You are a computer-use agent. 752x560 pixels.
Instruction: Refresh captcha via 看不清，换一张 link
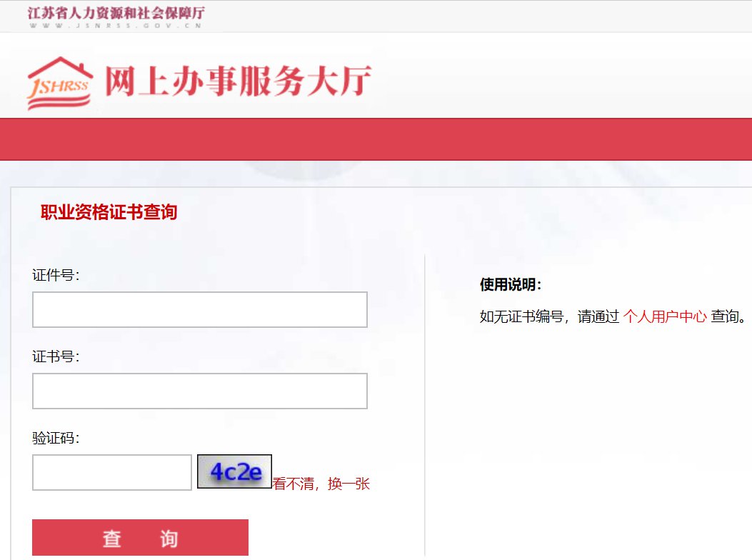(321, 484)
